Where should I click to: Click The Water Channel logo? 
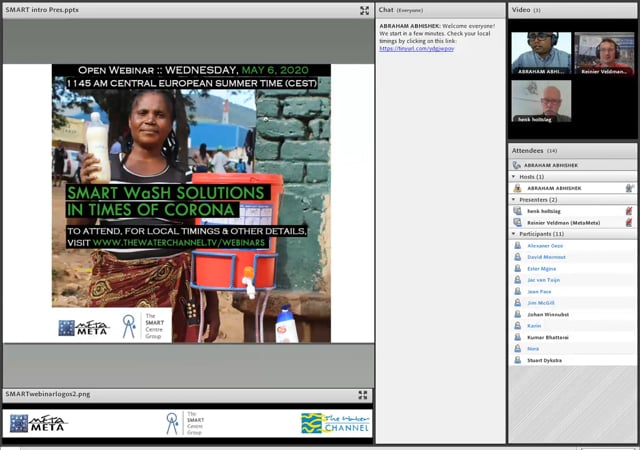335,423
